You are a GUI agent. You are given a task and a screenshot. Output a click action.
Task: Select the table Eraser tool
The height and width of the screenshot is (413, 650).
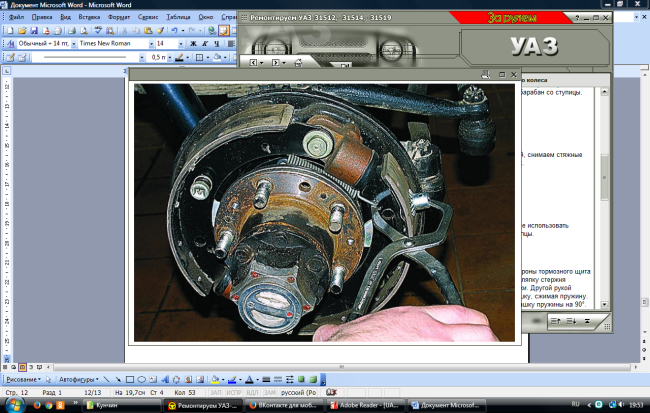coord(22,57)
